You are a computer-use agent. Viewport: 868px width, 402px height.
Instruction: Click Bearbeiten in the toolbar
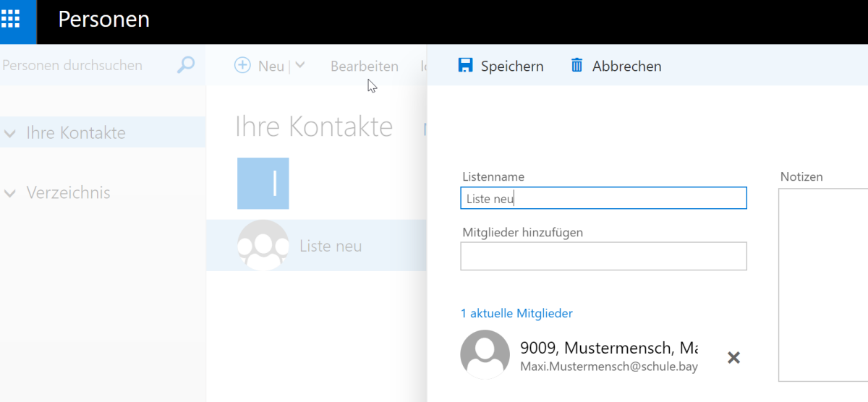(x=364, y=66)
